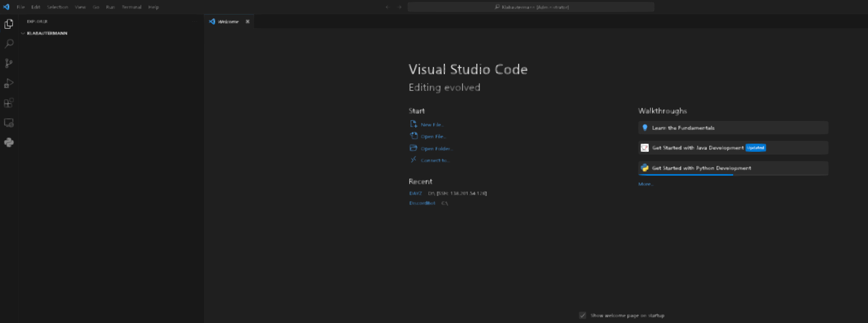Click the Connect to... link
The image size is (868, 323).
pos(435,160)
